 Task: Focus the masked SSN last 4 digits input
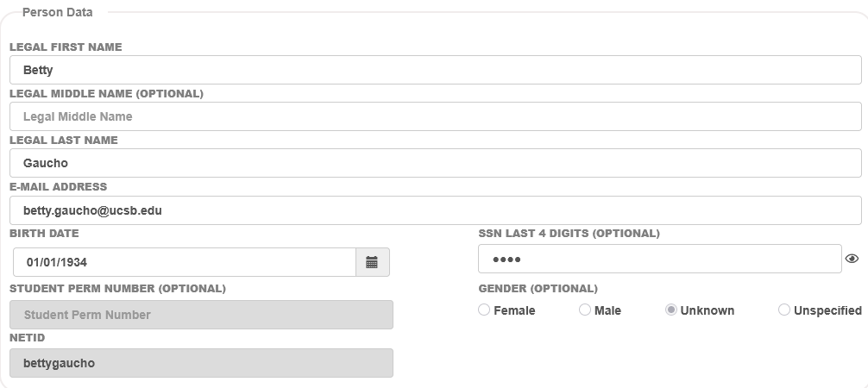coord(659,259)
